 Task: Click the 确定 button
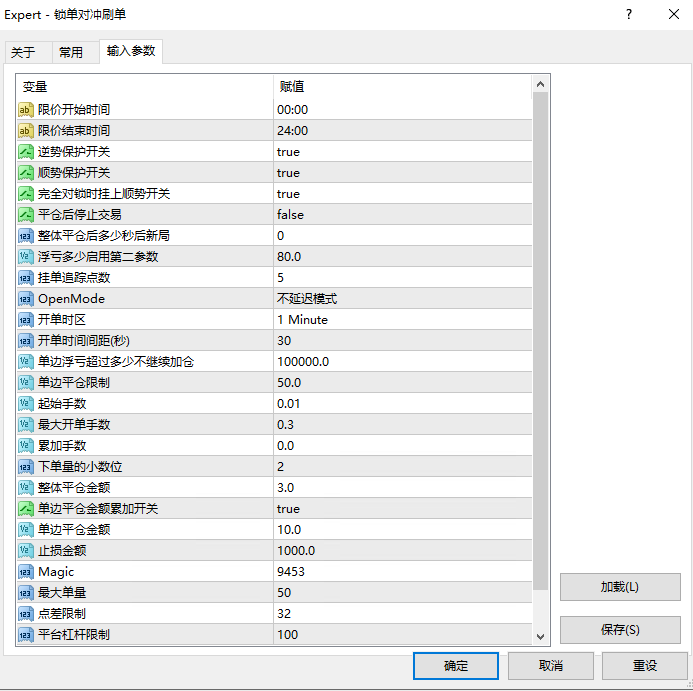(x=455, y=666)
